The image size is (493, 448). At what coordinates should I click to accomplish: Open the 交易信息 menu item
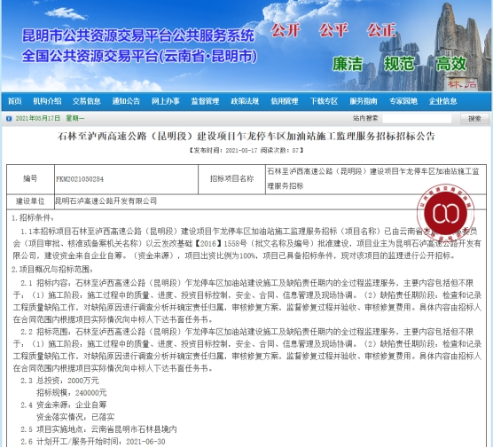pos(87,101)
